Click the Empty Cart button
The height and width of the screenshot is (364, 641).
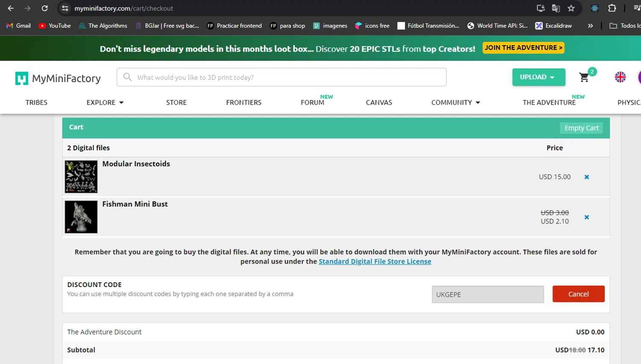[582, 128]
